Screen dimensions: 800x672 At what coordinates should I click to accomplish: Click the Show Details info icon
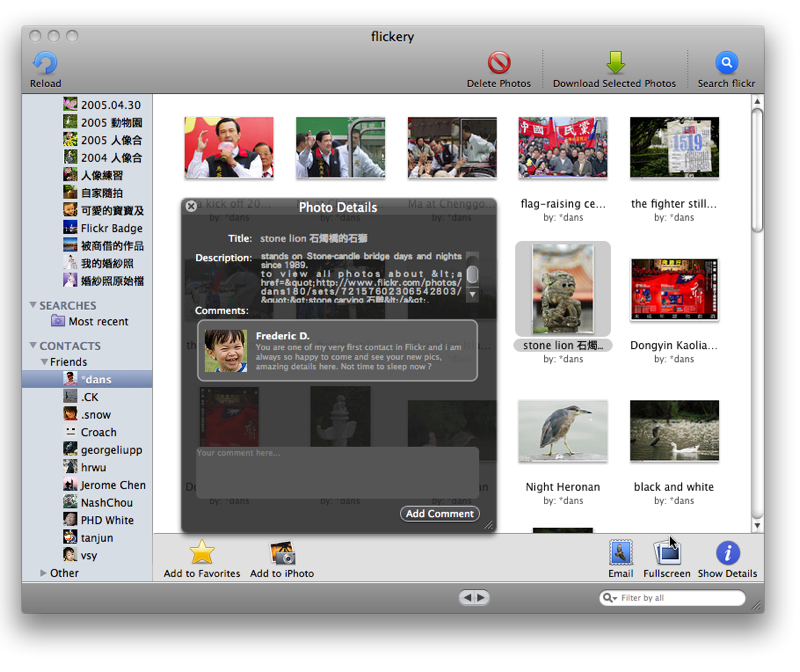click(728, 553)
